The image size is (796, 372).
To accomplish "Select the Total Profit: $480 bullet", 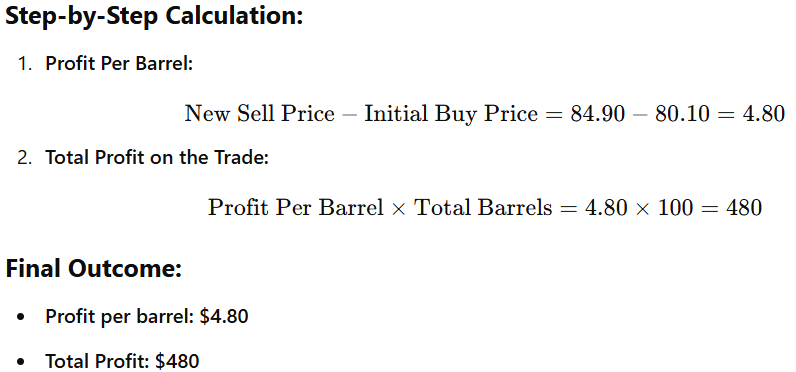I will coord(122,361).
